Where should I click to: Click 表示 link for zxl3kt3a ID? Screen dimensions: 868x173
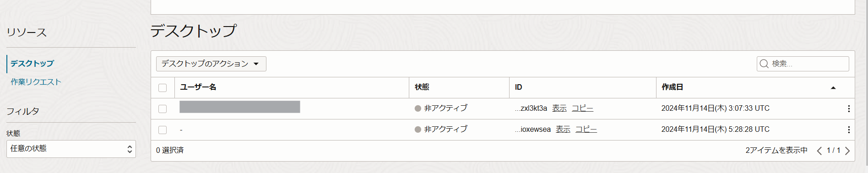[x=559, y=108]
